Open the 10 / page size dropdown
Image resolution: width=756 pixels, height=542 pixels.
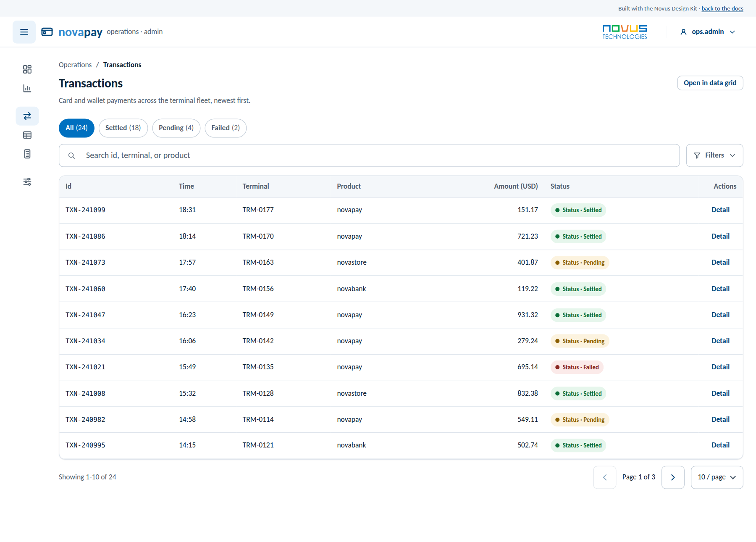[717, 477]
